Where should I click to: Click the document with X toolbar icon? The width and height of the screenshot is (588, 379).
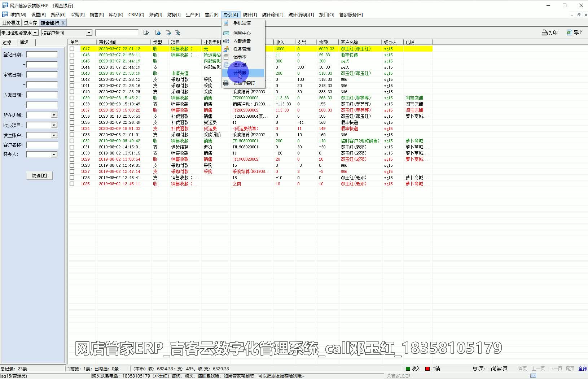click(x=177, y=33)
